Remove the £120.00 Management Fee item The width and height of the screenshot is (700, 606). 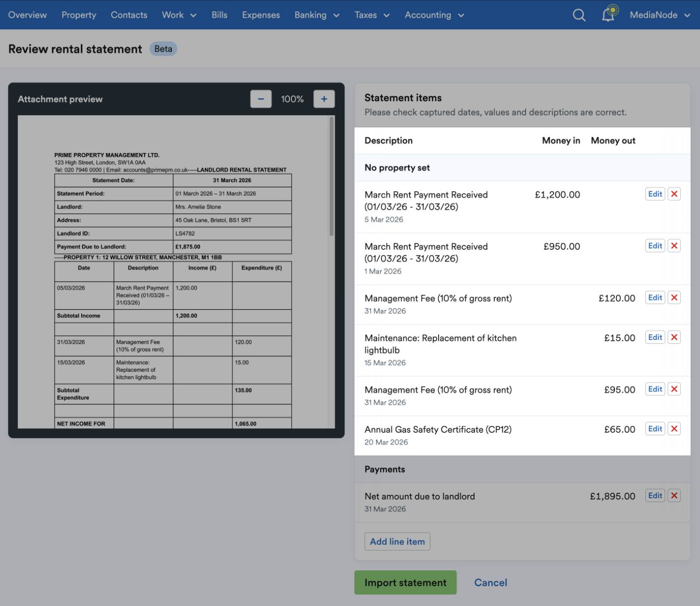point(674,297)
